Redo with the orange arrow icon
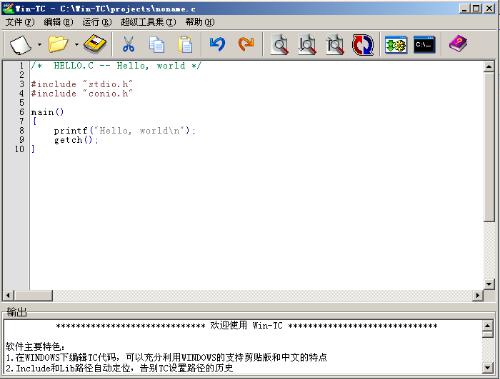The height and width of the screenshot is (379, 500). [246, 44]
